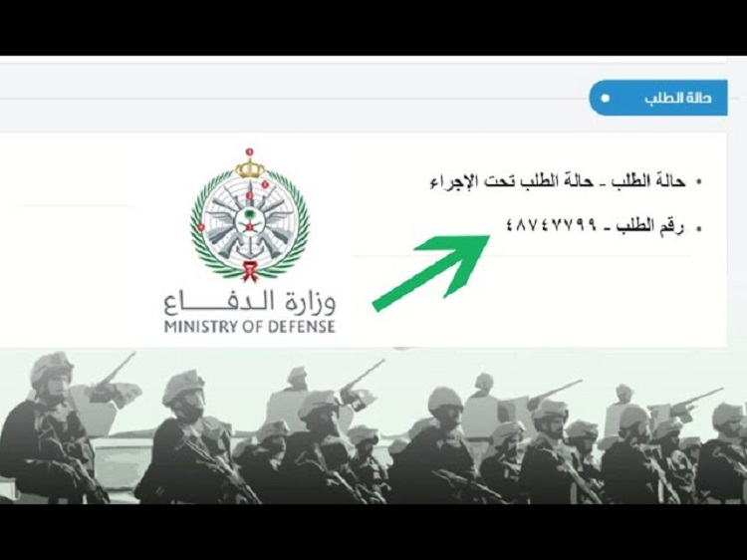This screenshot has height=560, width=747.
Task: Click the MINISTRY OF DEFENSE English text
Action: (x=250, y=327)
